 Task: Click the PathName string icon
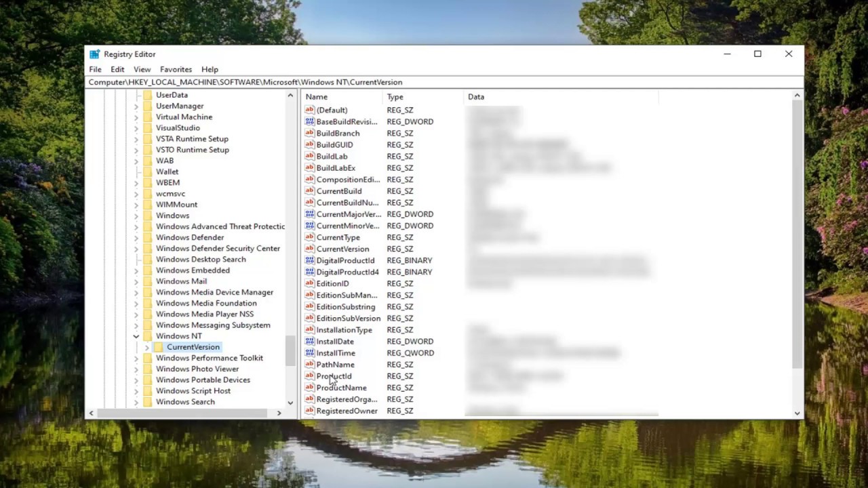coord(310,364)
